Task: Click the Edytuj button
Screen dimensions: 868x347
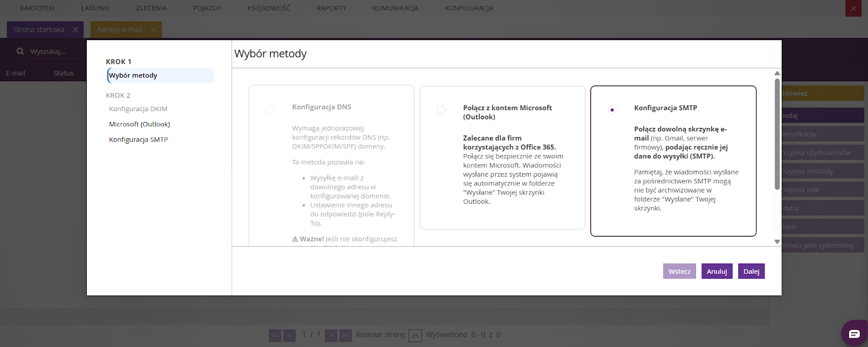Action: (822, 208)
